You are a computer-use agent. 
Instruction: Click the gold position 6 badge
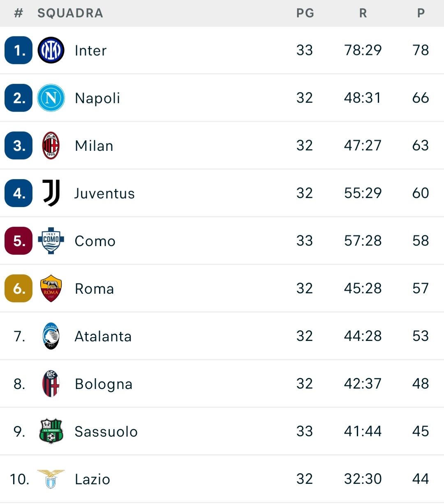pyautogui.click(x=18, y=288)
